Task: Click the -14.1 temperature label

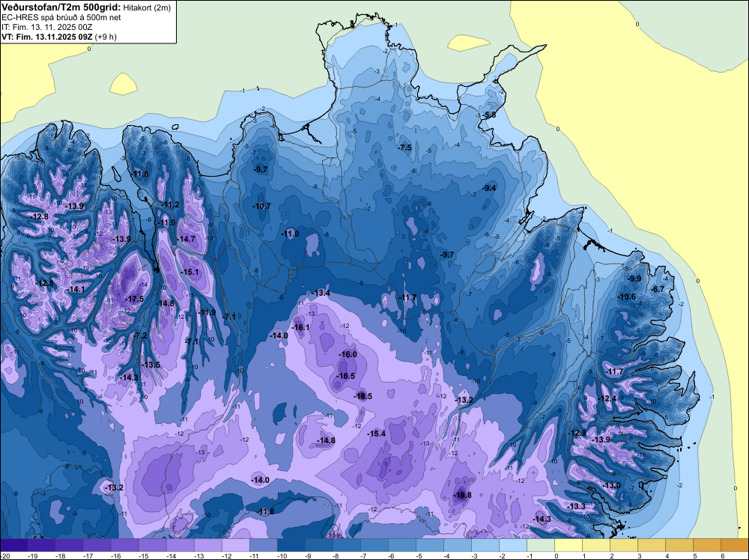Action: (75, 289)
